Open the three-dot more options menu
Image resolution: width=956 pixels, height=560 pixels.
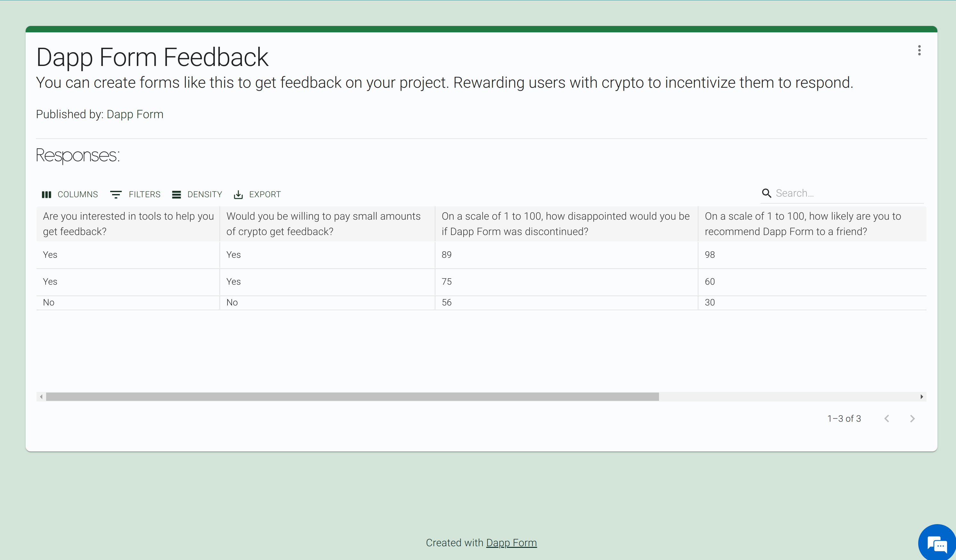click(919, 50)
